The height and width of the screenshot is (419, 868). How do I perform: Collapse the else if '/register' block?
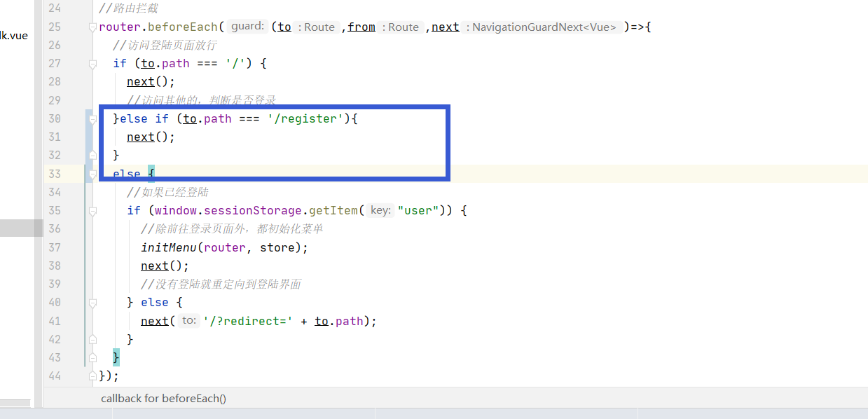click(x=92, y=118)
